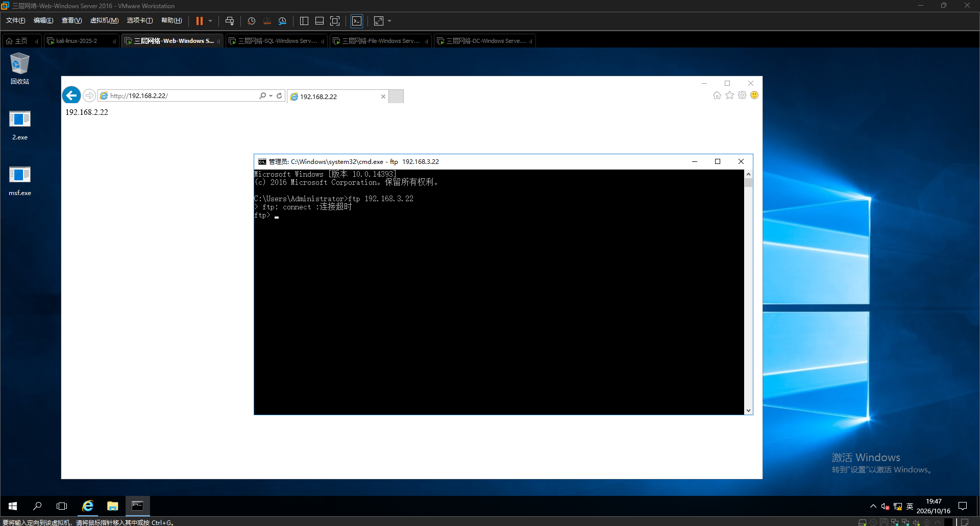Open the search dropdown arrow in IE address bar
This screenshot has width=980, height=526.
coord(271,95)
